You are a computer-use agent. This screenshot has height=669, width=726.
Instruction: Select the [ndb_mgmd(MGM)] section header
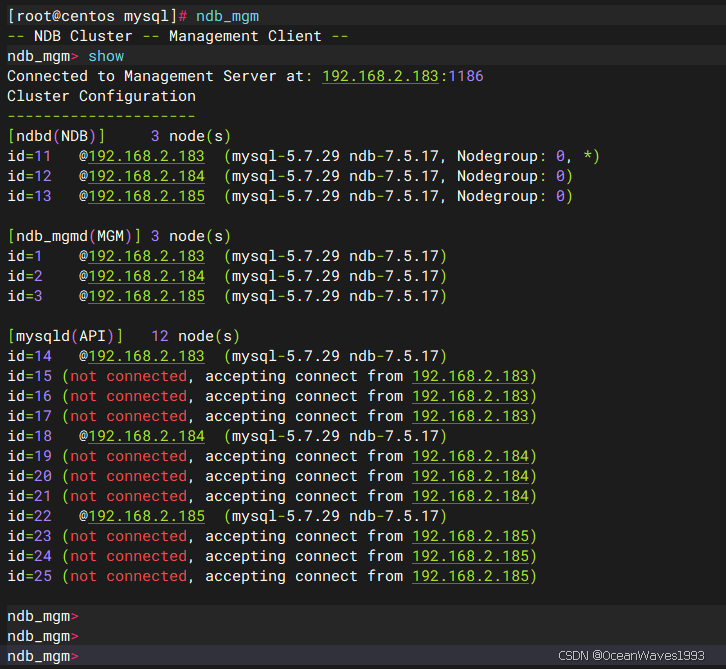(74, 236)
